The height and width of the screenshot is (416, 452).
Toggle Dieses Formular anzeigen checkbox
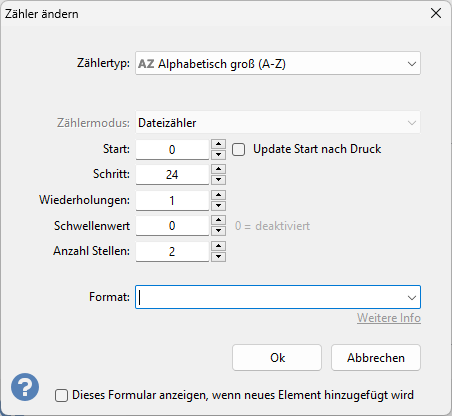click(x=61, y=396)
